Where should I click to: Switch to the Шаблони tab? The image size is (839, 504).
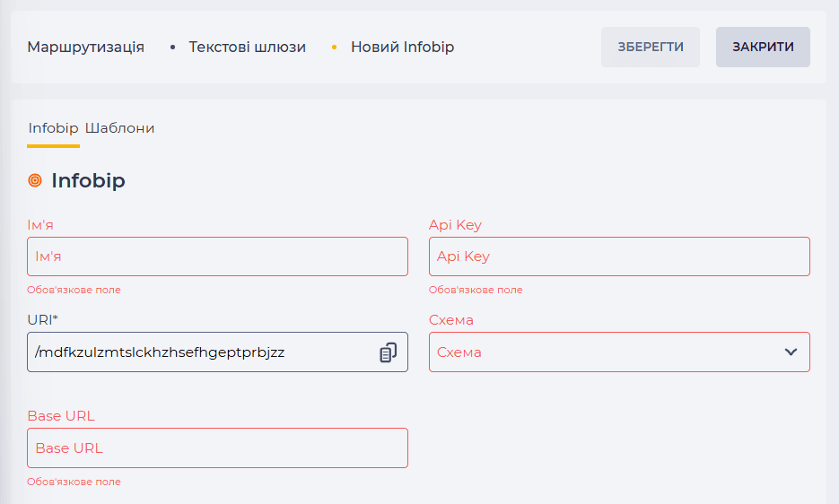pyautogui.click(x=120, y=128)
